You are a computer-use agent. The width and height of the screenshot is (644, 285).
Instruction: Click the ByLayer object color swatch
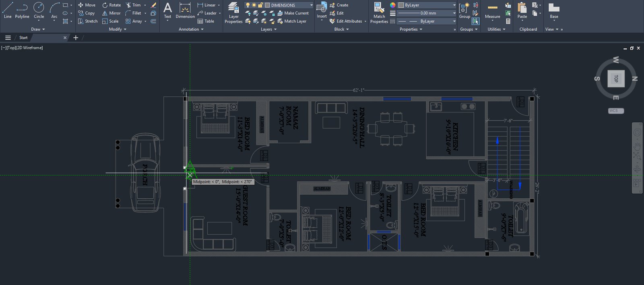(401, 5)
